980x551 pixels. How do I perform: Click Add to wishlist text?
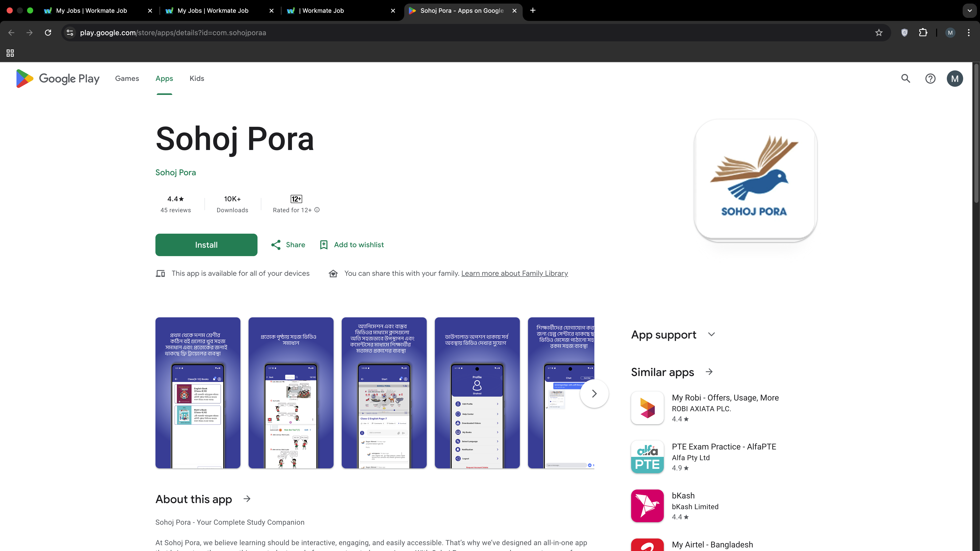click(359, 245)
